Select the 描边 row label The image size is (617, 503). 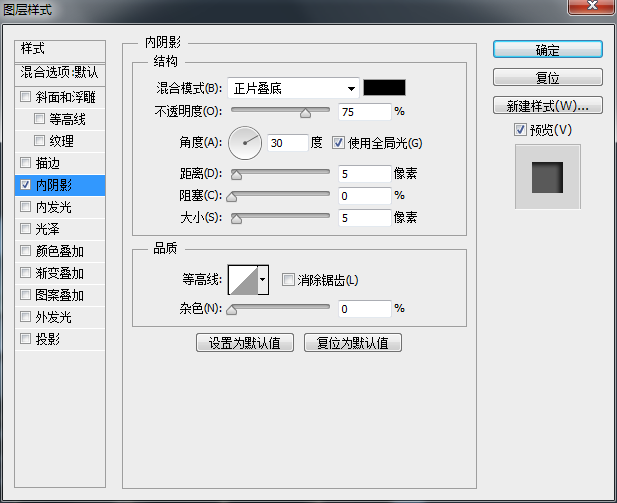(48, 163)
